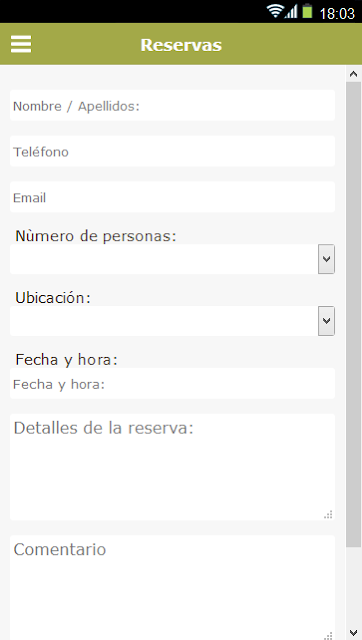Click inside the Comentario textarea
Screen dimensions: 362x640
coord(172,588)
